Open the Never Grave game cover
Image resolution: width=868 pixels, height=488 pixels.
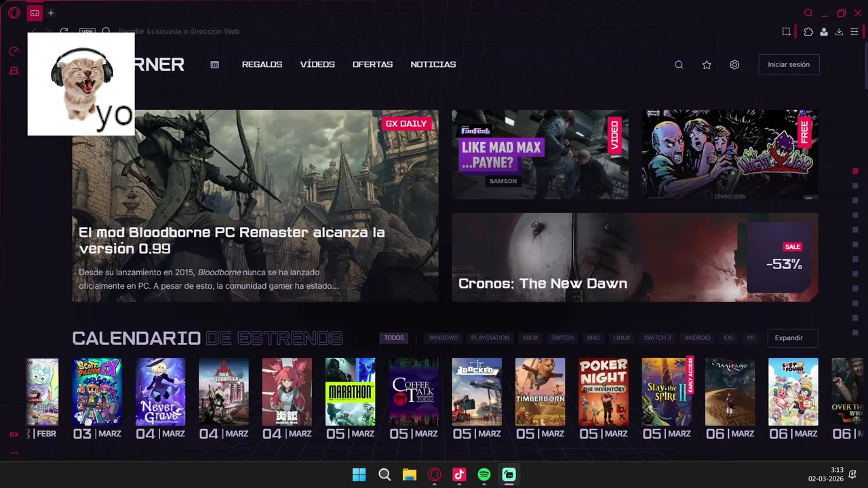[x=160, y=392]
